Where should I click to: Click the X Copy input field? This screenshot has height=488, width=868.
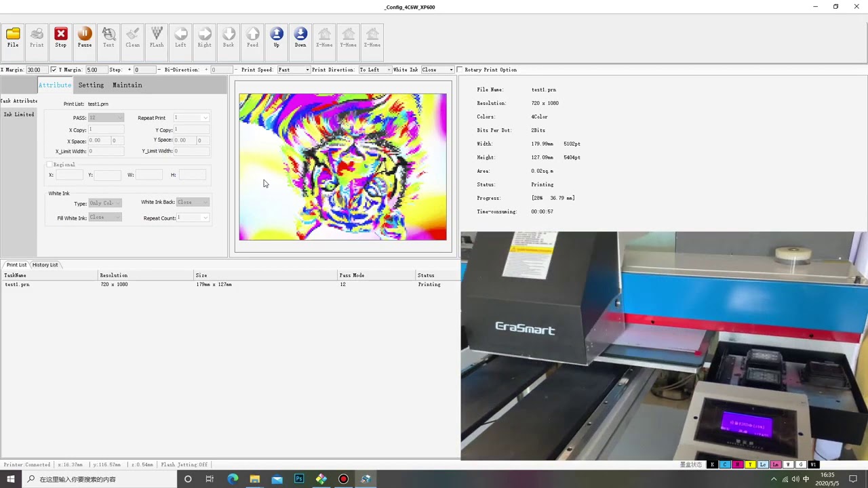click(106, 129)
